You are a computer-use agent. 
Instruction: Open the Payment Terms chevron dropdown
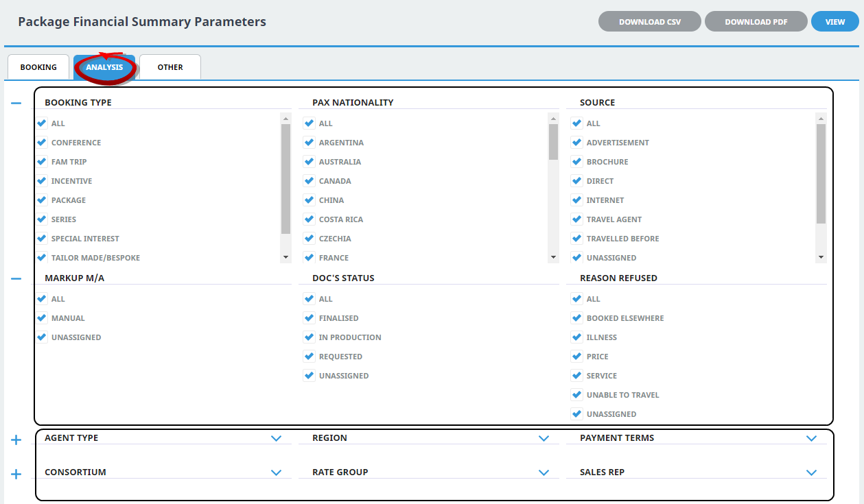click(811, 438)
